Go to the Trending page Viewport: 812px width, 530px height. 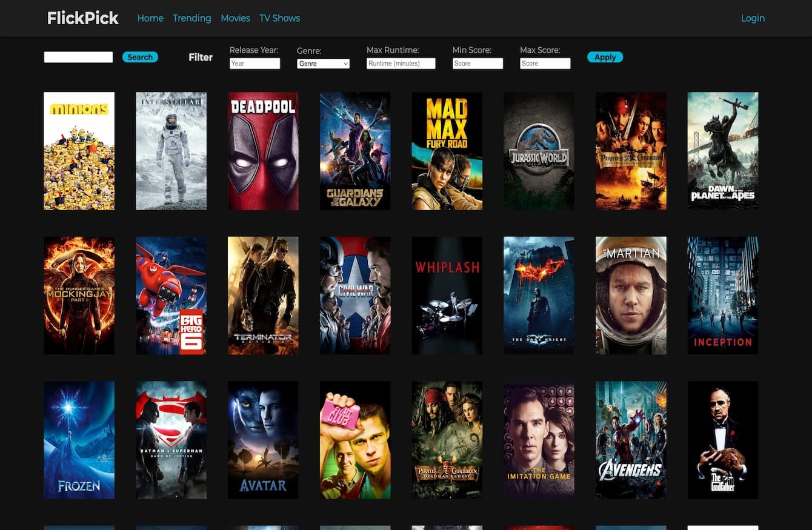[191, 18]
